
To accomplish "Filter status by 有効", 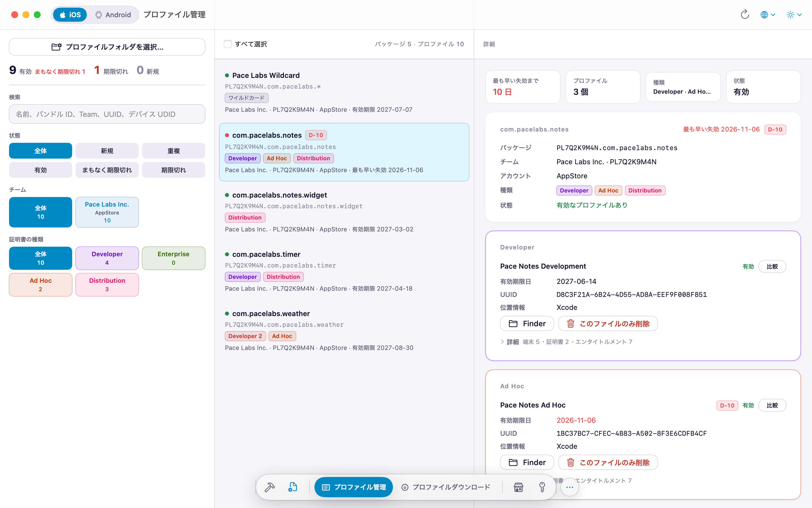I will [41, 170].
